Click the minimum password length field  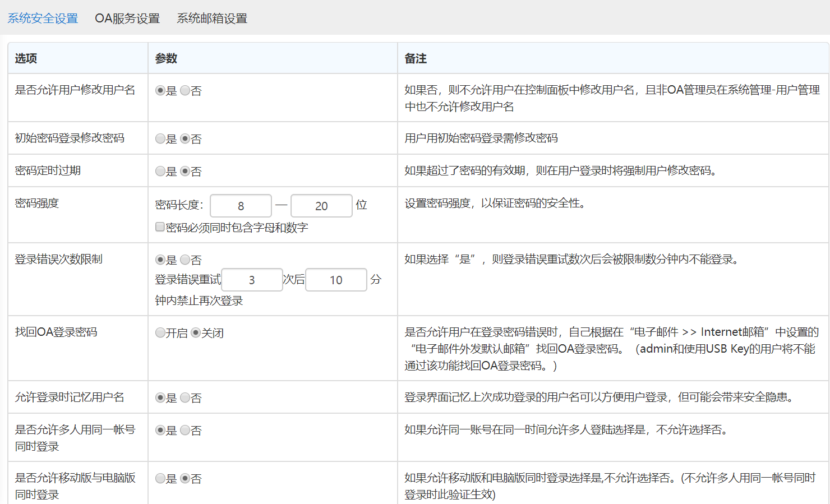[241, 206]
